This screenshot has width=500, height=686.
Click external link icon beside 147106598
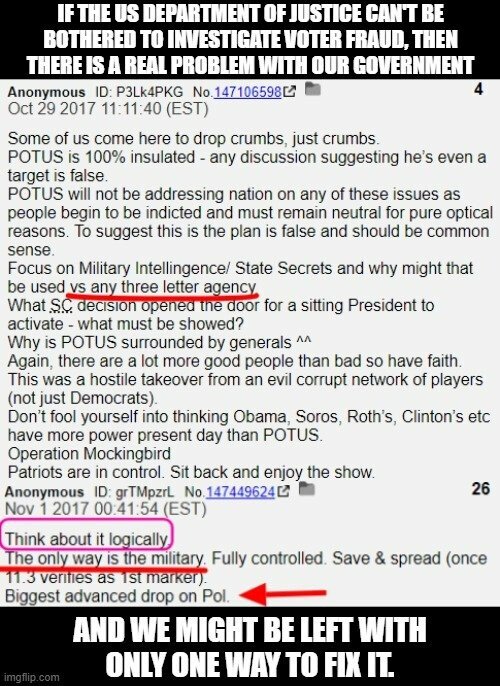[x=290, y=91]
